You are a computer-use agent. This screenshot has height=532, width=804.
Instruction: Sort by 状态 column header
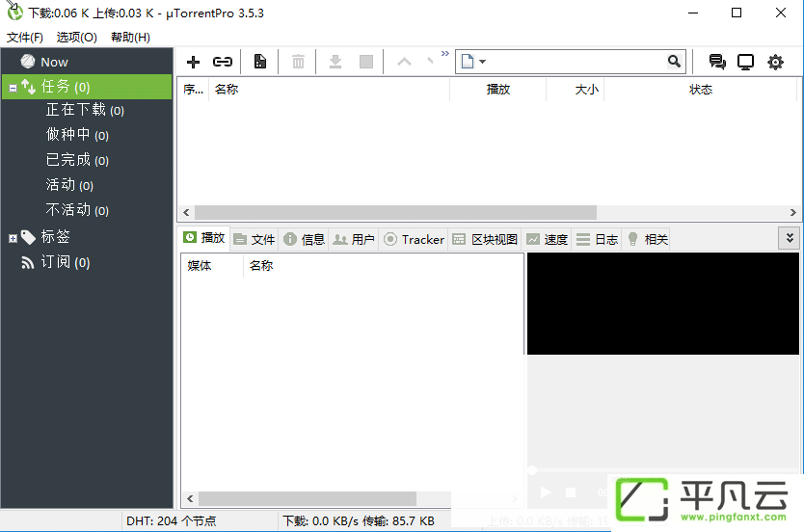[701, 90]
